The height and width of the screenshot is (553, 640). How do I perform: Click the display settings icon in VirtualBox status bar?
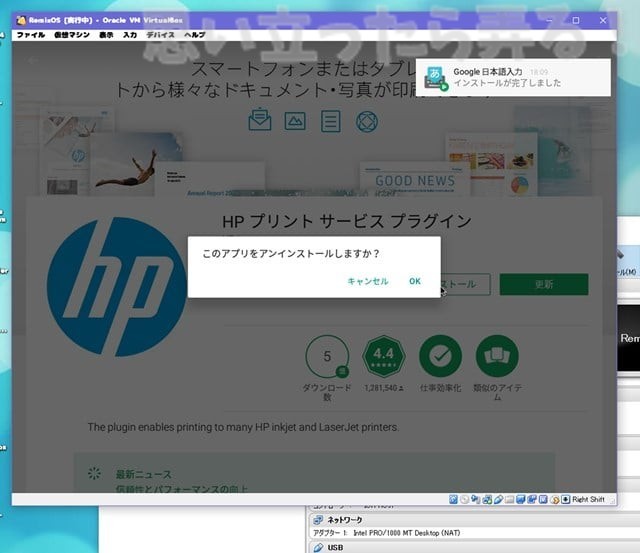click(x=520, y=500)
